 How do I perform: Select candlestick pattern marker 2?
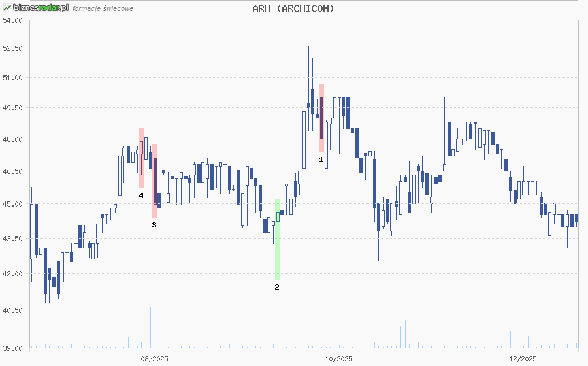click(277, 287)
